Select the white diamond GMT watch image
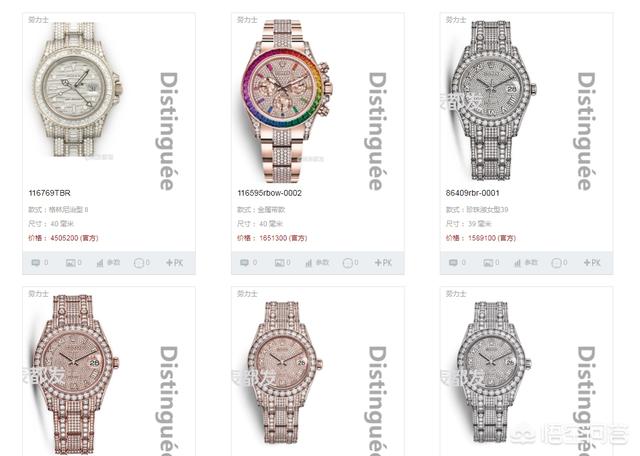 78,89
